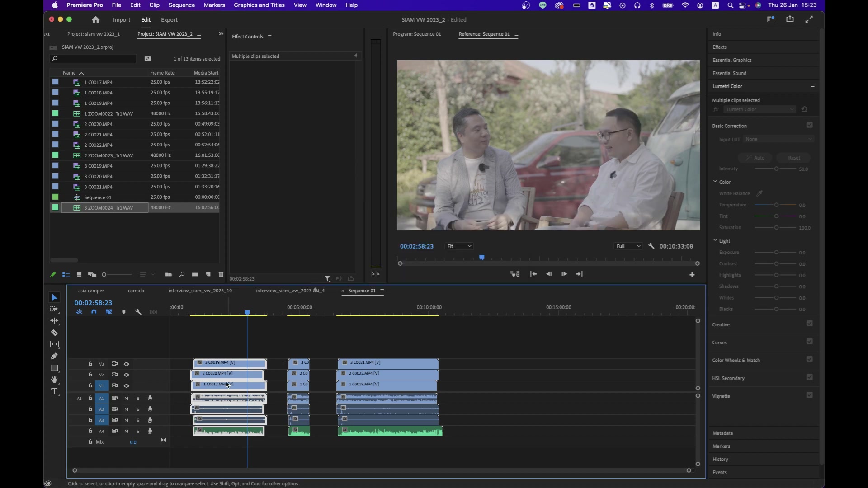Open Graphics and Titles menu
The width and height of the screenshot is (868, 488).
click(259, 5)
